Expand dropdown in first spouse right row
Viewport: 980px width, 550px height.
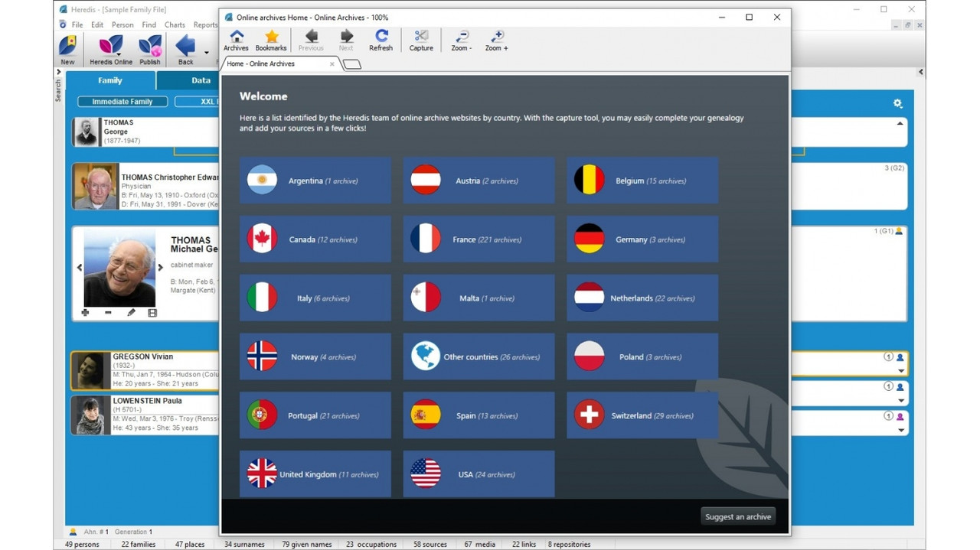pyautogui.click(x=901, y=371)
